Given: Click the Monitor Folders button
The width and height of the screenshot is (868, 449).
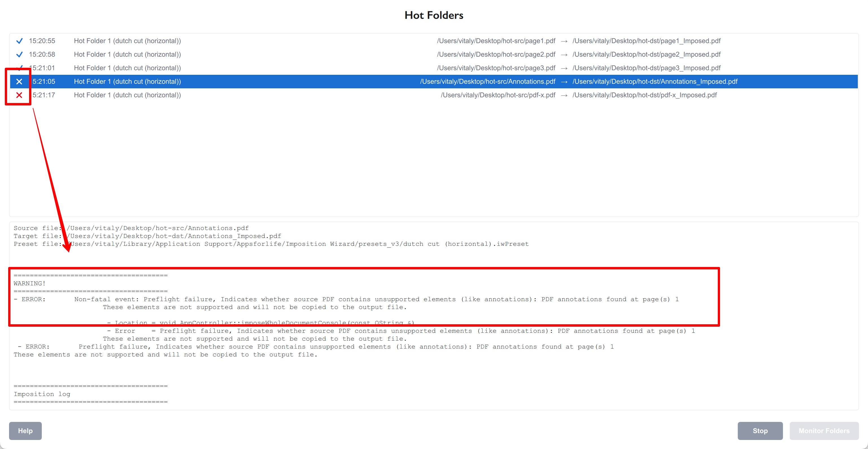Looking at the screenshot, I should (824, 431).
